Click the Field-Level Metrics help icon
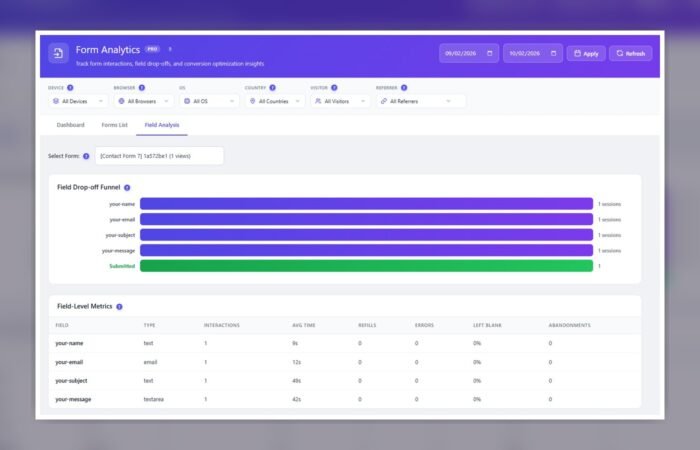This screenshot has height=450, width=700. (x=119, y=307)
